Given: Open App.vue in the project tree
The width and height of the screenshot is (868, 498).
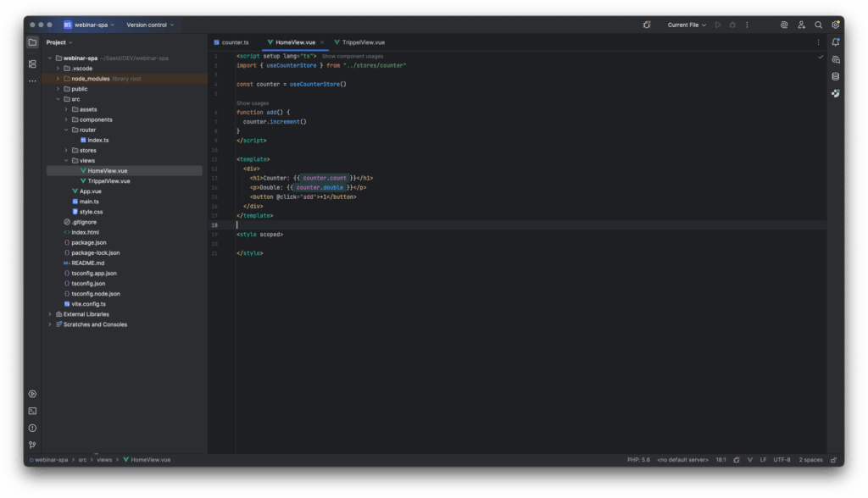Looking at the screenshot, I should [90, 191].
